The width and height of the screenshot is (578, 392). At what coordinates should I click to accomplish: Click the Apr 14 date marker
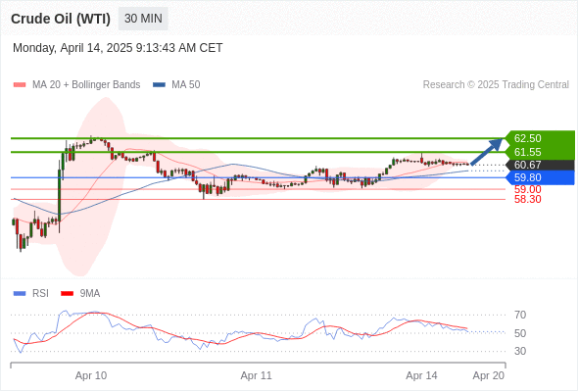tap(421, 375)
